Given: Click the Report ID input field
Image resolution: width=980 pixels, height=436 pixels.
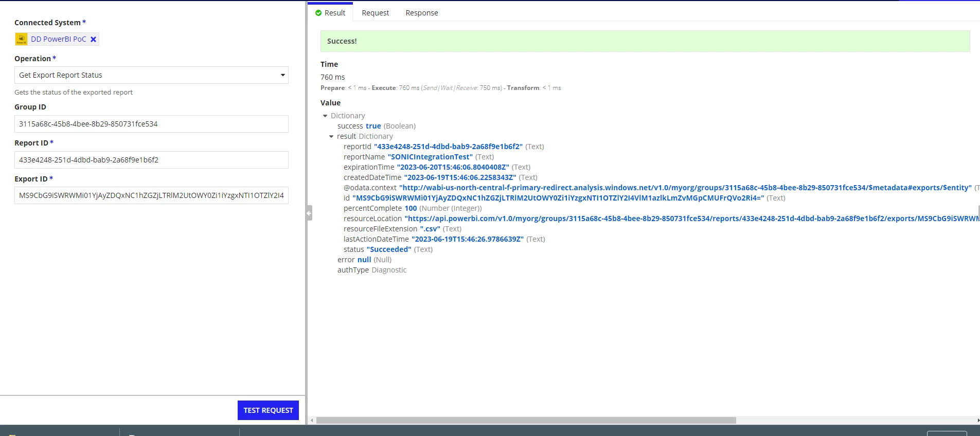Looking at the screenshot, I should (x=151, y=160).
